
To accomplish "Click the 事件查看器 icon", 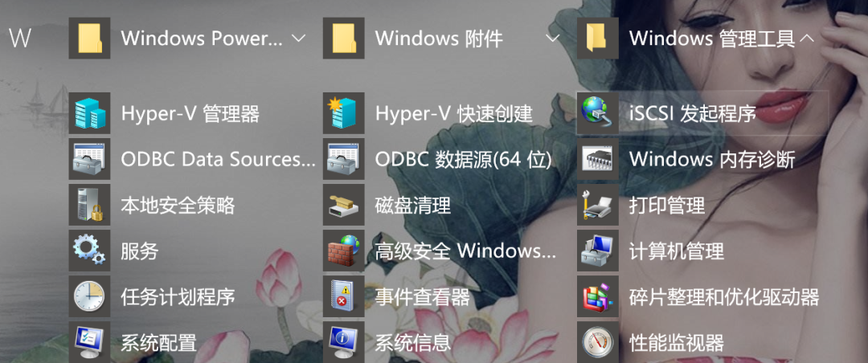I will click(344, 297).
